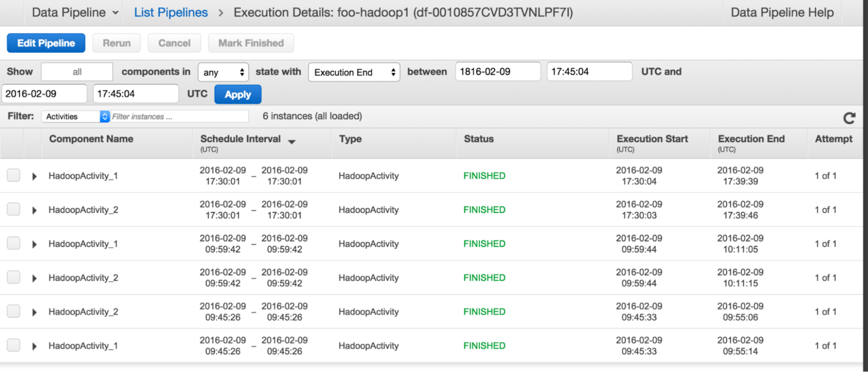Expand the last HadoopActivity_1 row

33,345
